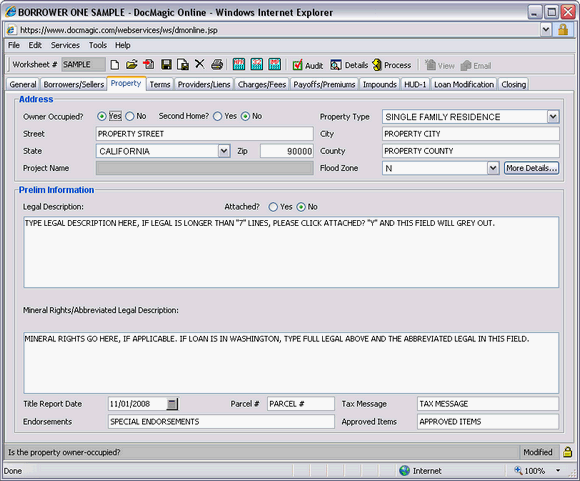Screen dimensions: 580x481
Task: Switch to the Borrowers/Sellers tab
Action: (74, 84)
